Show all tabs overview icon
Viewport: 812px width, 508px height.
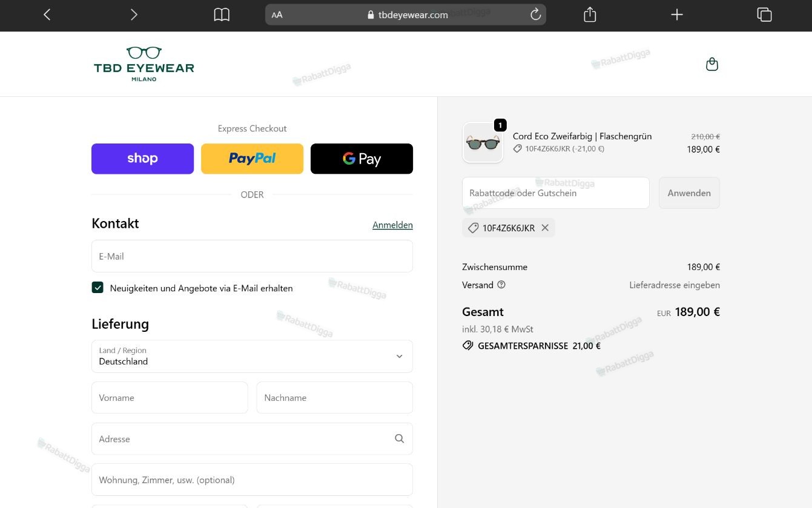[764, 15]
